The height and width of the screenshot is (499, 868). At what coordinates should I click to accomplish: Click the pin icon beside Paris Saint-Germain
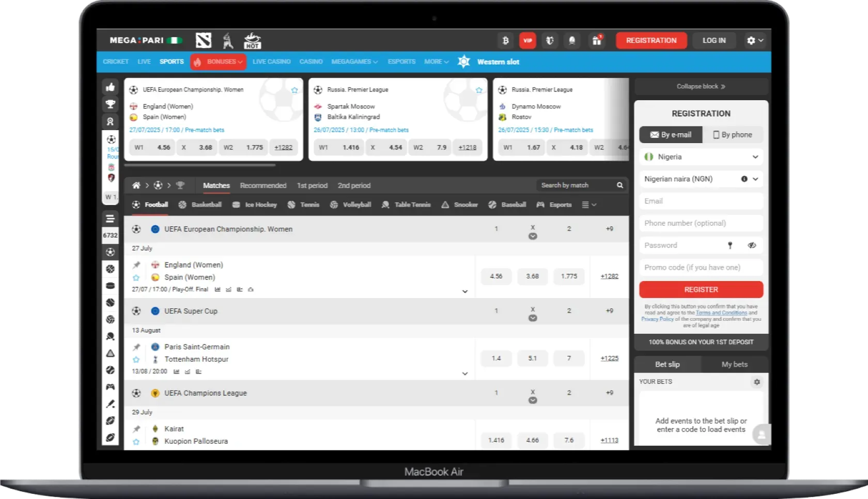pyautogui.click(x=136, y=347)
